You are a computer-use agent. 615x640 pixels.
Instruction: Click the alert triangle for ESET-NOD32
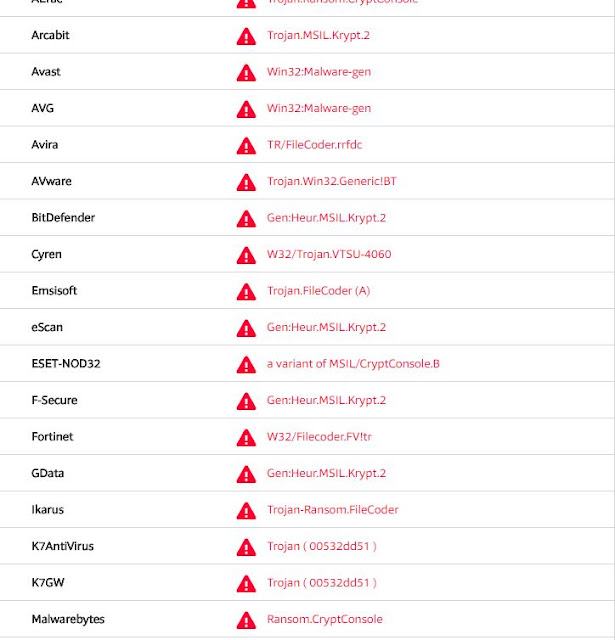246,365
